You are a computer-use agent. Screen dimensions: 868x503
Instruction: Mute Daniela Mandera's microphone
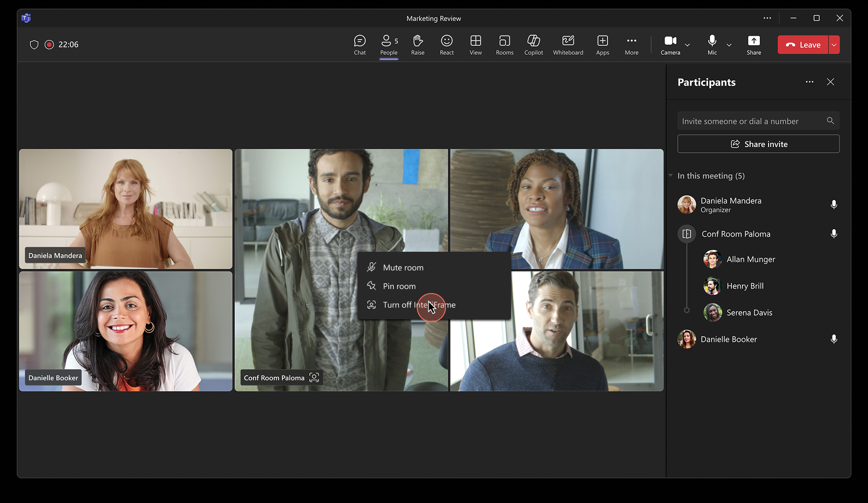click(834, 205)
